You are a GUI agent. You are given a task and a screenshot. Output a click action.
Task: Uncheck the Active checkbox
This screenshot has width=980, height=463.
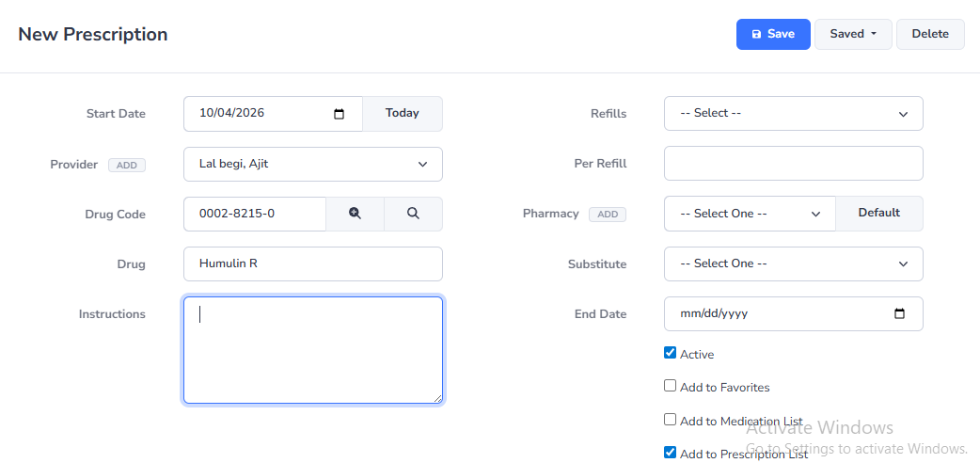pos(670,353)
